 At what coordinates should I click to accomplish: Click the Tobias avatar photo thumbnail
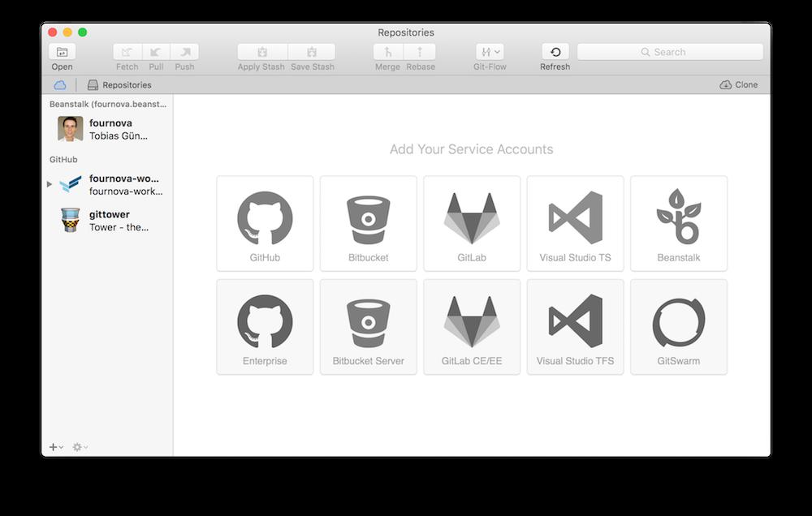click(x=71, y=129)
